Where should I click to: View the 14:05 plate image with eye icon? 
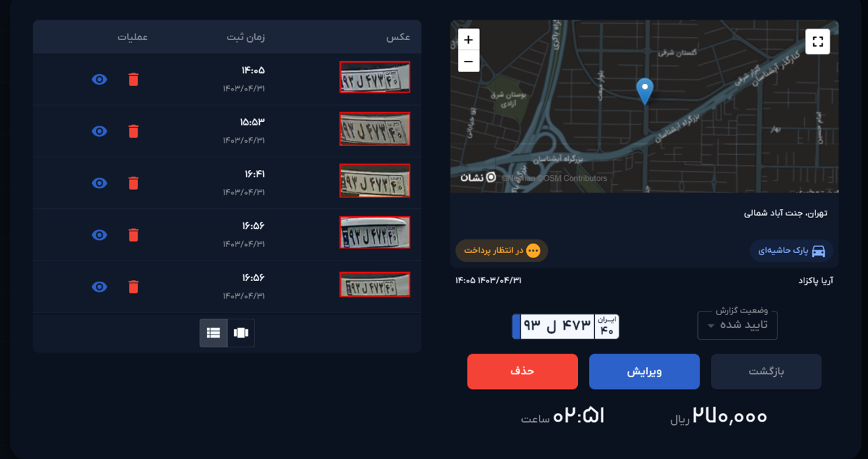click(x=100, y=80)
